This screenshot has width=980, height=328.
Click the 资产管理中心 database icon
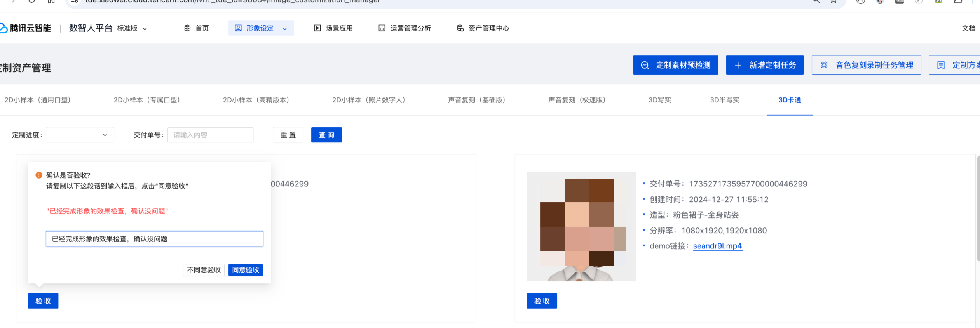[460, 28]
